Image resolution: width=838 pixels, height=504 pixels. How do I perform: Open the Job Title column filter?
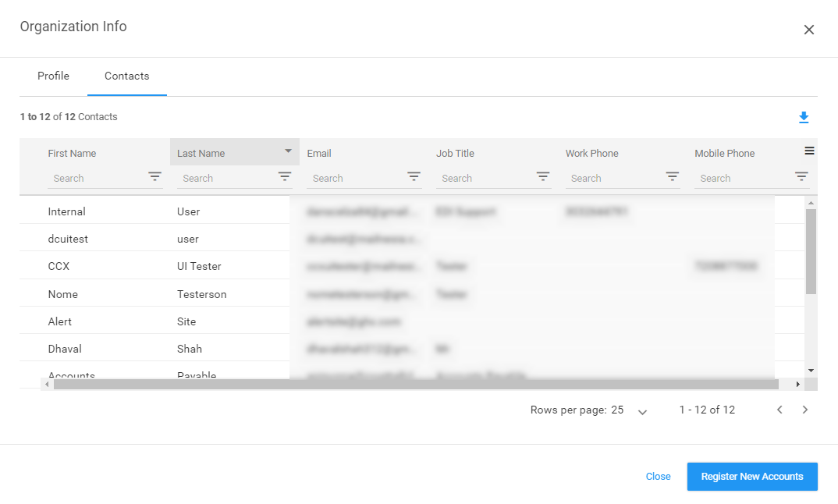point(542,177)
